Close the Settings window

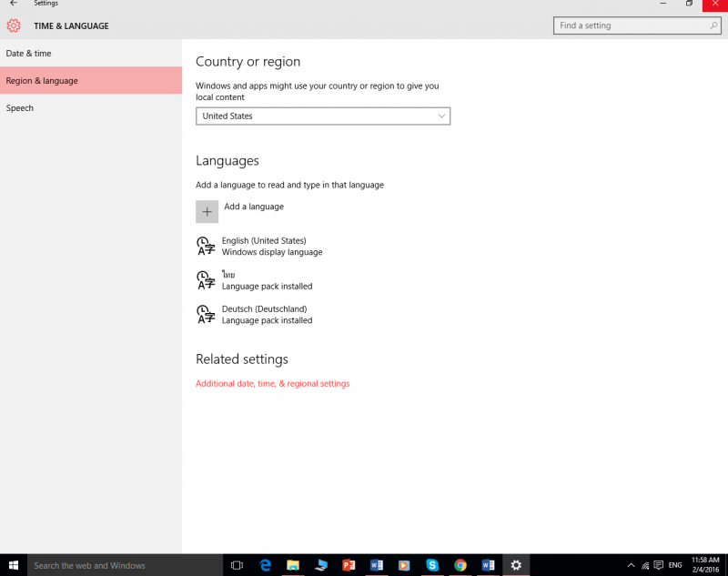[x=715, y=4]
